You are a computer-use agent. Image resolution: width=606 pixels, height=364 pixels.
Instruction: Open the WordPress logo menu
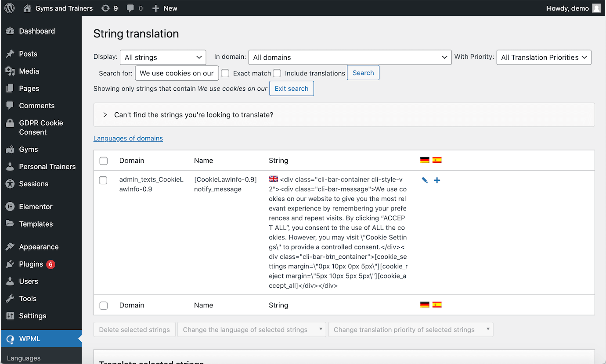[9, 8]
